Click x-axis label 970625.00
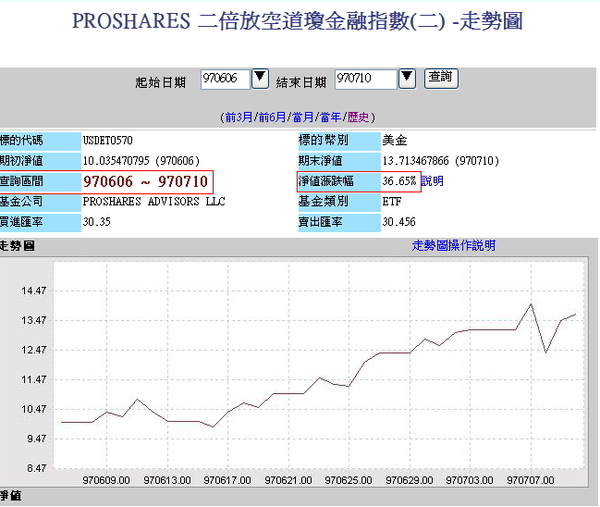The image size is (600, 507). [348, 480]
